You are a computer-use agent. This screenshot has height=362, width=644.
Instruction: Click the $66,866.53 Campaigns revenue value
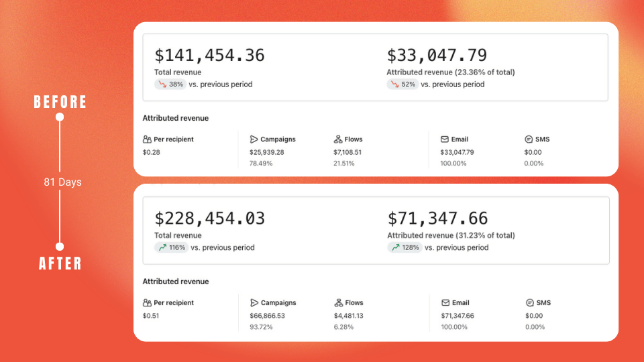[267, 316]
